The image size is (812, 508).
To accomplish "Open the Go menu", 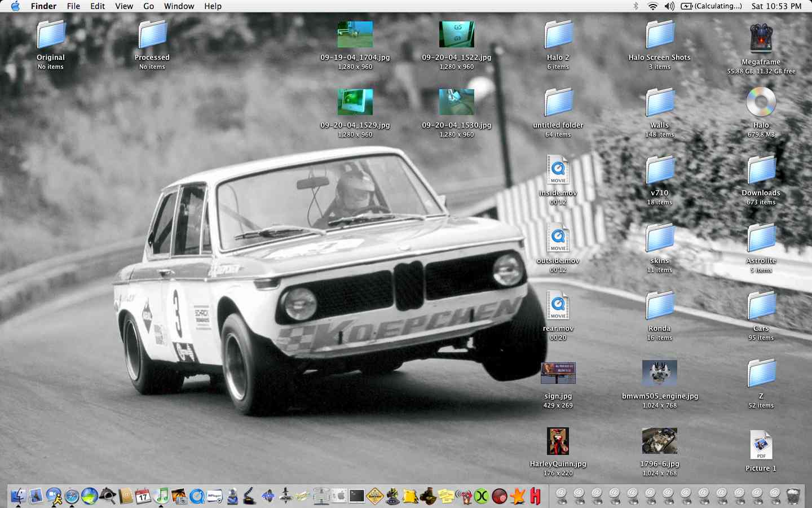I will coord(148,6).
